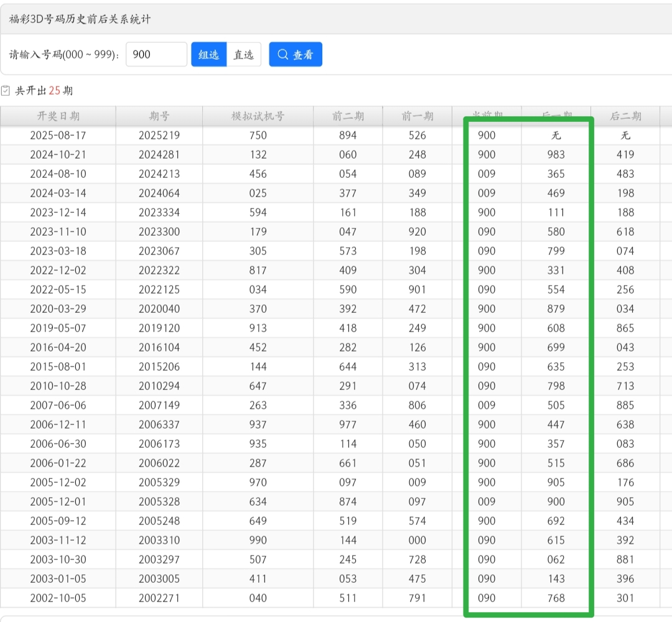Click trial number 750 in the 2025219 row
This screenshot has height=622, width=672.
click(258, 136)
